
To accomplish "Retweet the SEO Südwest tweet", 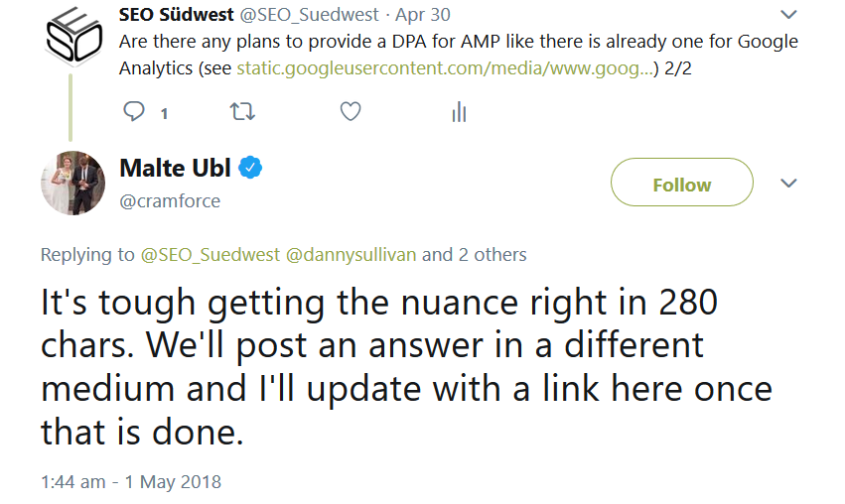I will (241, 112).
